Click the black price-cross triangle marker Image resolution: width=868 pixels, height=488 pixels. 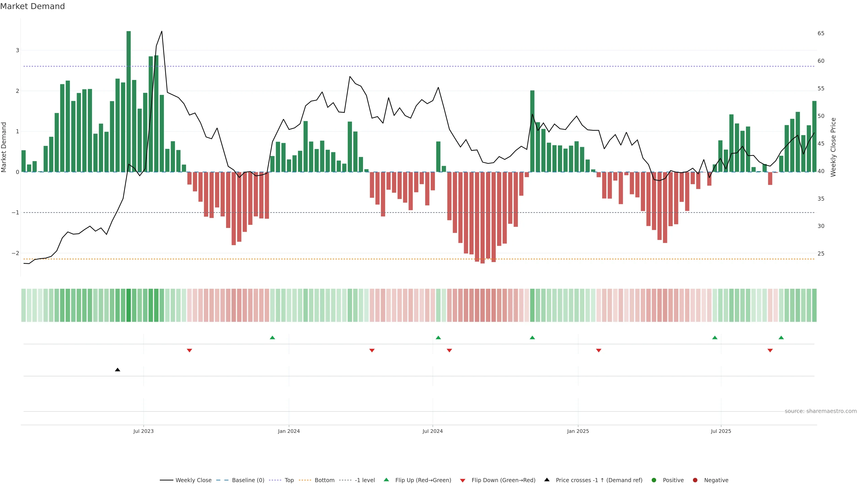coord(117,370)
